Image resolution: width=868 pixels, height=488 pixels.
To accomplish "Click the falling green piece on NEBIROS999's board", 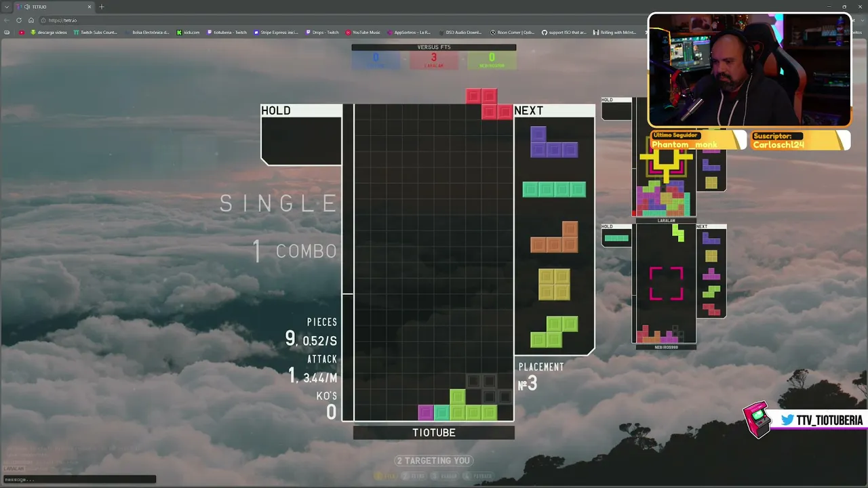I will tap(678, 234).
